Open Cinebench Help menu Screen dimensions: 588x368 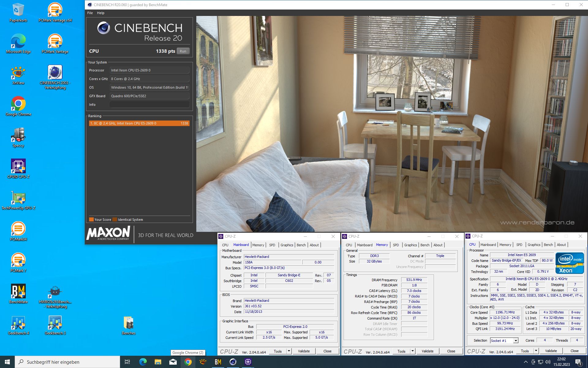click(101, 13)
